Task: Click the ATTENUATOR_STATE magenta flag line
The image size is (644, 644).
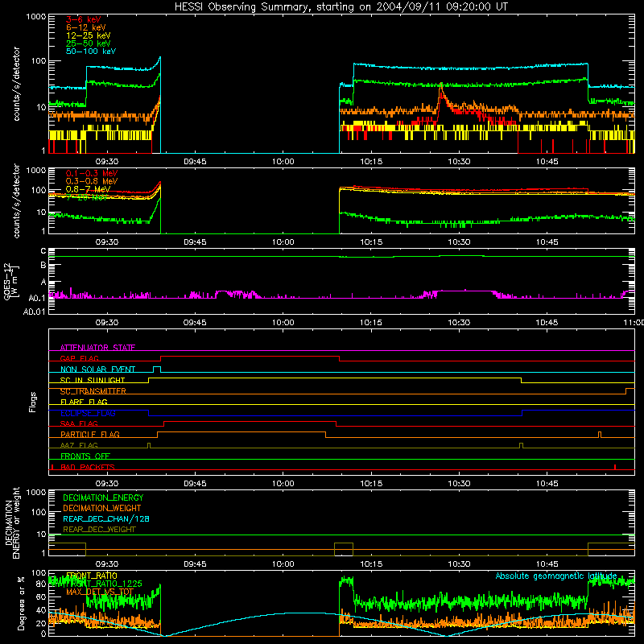Action: 341,351
